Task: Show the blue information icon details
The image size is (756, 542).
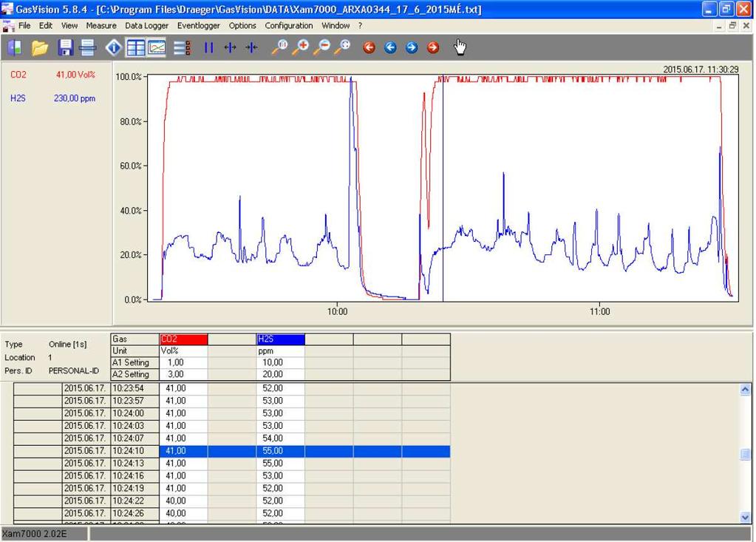Action: click(x=114, y=47)
